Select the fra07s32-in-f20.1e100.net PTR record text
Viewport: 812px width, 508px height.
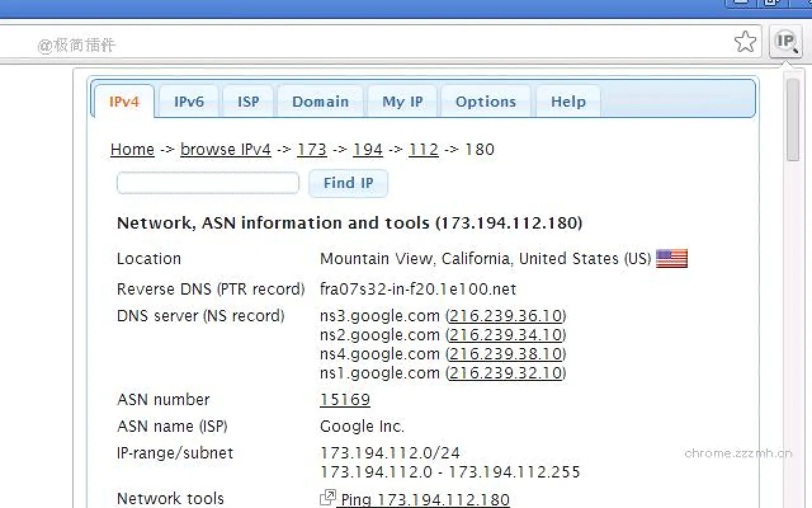click(418, 289)
